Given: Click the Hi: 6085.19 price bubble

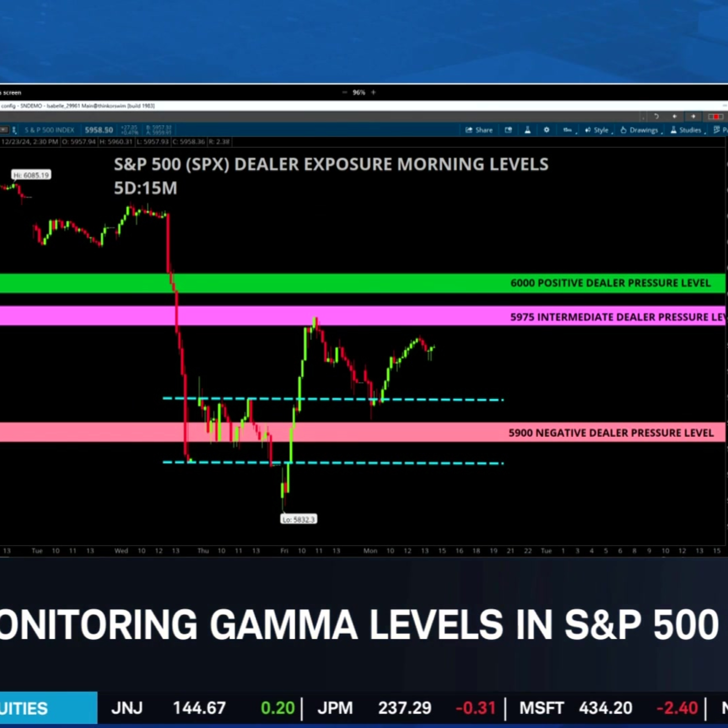Looking at the screenshot, I should click(31, 175).
